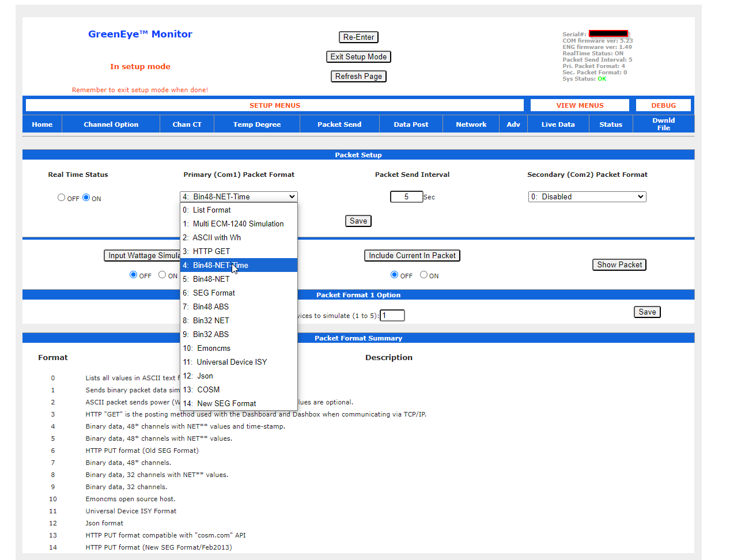Open the Channel Option menu
This screenshot has height=560, width=745.
click(111, 124)
